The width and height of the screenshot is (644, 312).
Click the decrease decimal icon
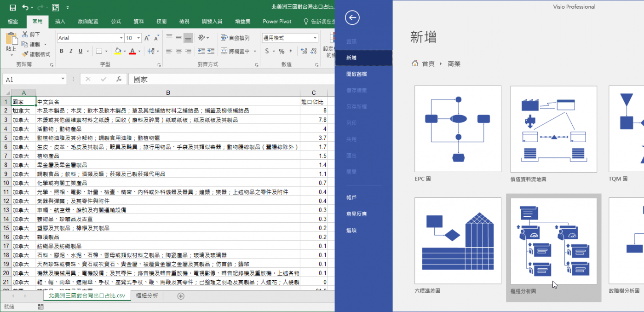coord(314,51)
